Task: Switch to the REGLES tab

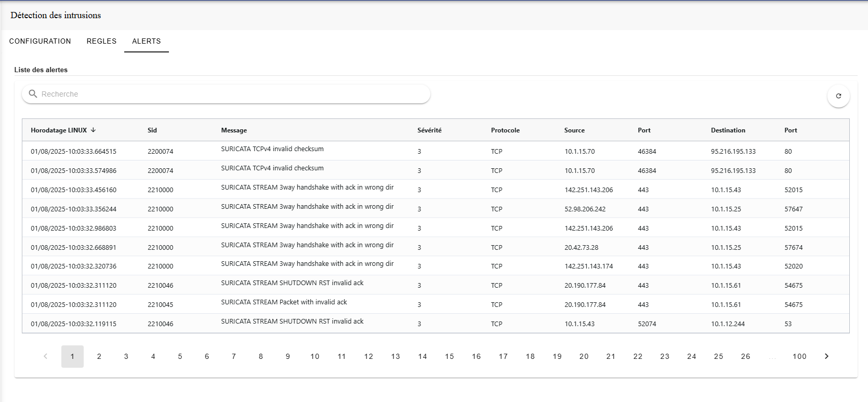Action: (101, 41)
